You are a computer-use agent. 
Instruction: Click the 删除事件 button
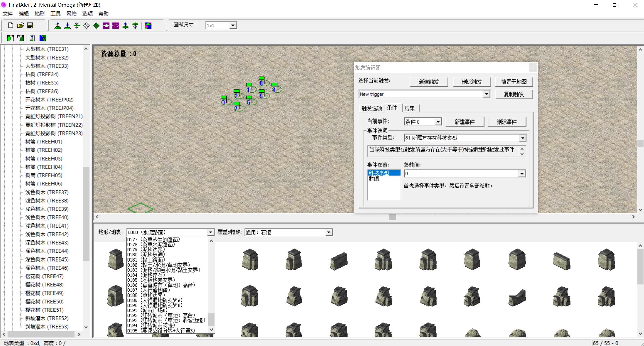tap(507, 122)
